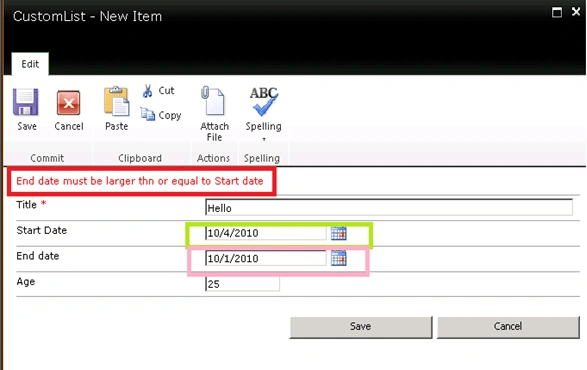The width and height of the screenshot is (587, 370).
Task: Click the Paste clipboard icon
Action: point(116,101)
